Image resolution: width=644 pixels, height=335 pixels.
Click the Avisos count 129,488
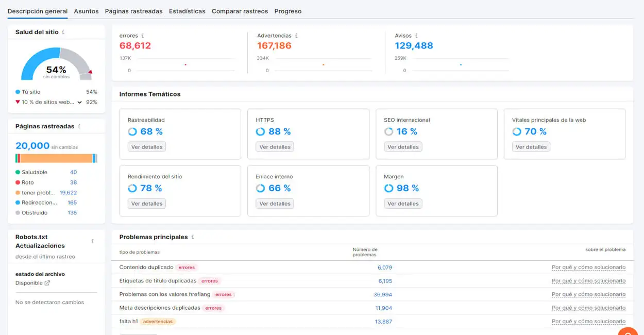(414, 46)
